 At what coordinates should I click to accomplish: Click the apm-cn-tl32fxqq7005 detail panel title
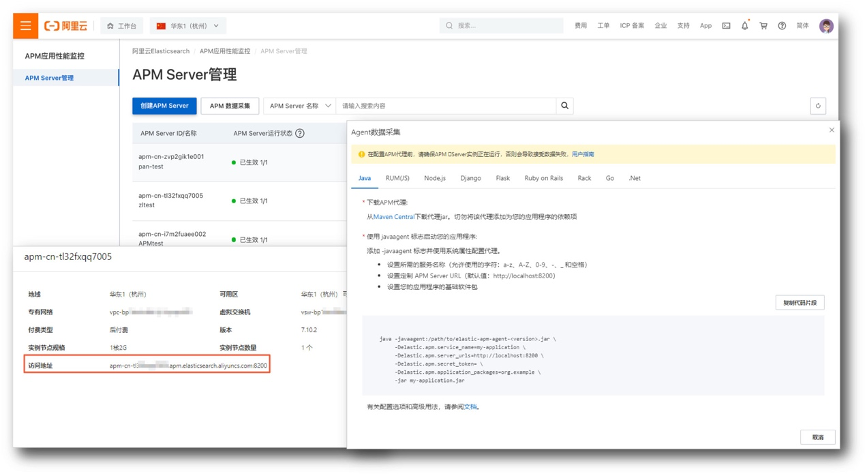67,257
